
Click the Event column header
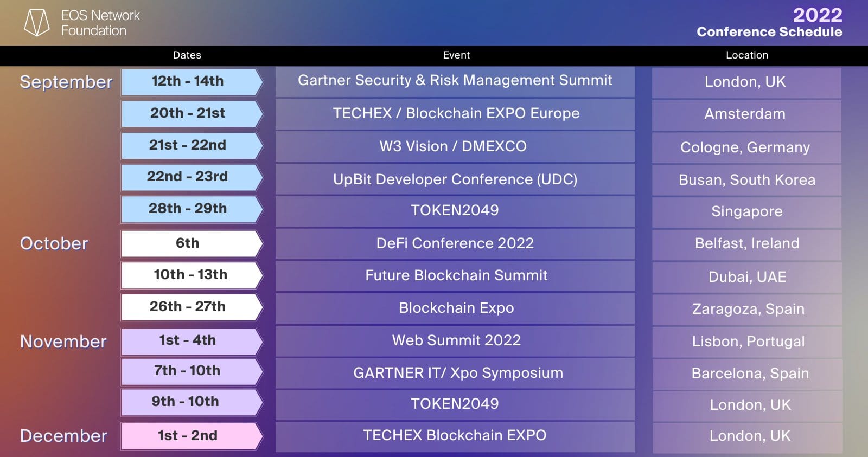[x=456, y=55]
